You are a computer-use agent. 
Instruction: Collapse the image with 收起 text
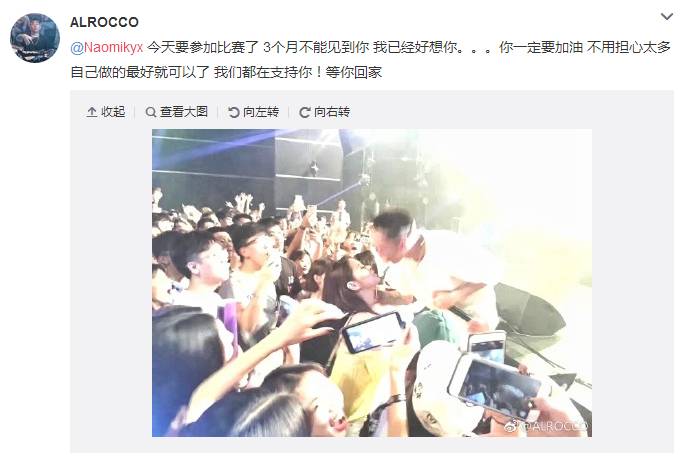pyautogui.click(x=113, y=112)
